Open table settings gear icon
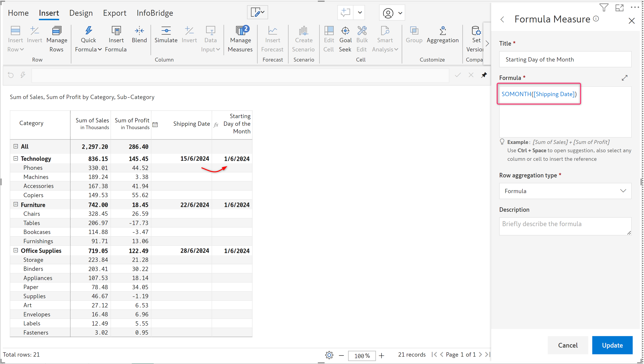This screenshot has height=364, width=644. (x=329, y=355)
